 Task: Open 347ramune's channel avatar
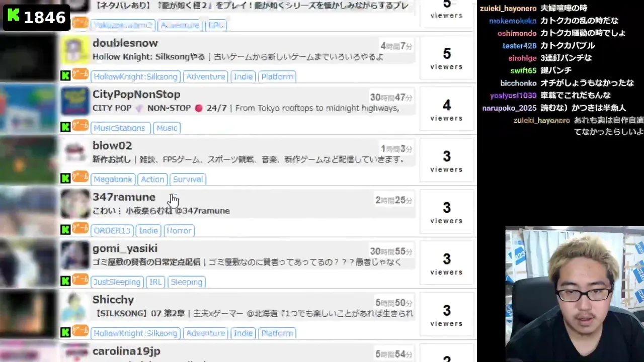[75, 204]
